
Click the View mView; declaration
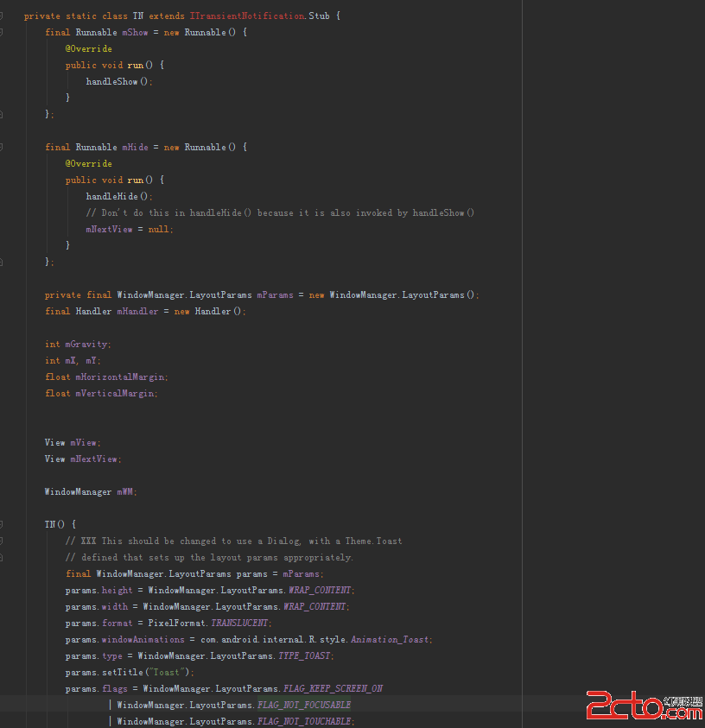(73, 442)
